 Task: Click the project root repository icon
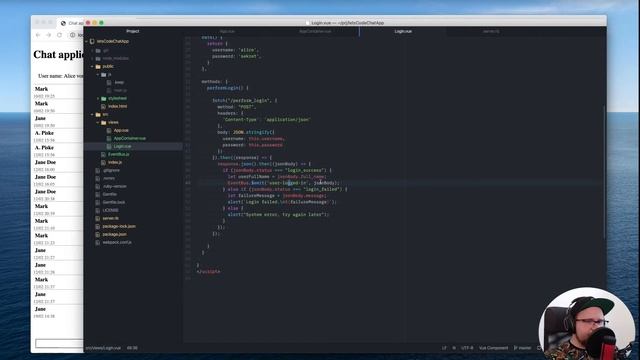point(92,41)
